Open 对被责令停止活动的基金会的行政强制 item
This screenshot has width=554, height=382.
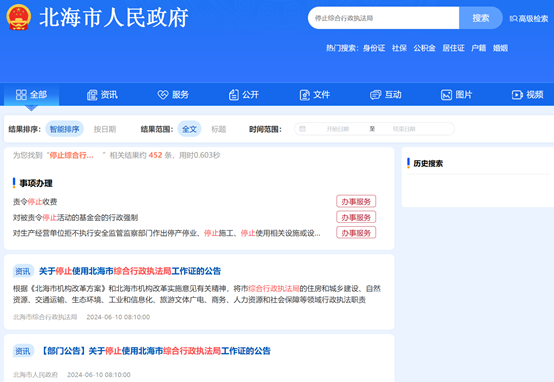click(x=75, y=218)
